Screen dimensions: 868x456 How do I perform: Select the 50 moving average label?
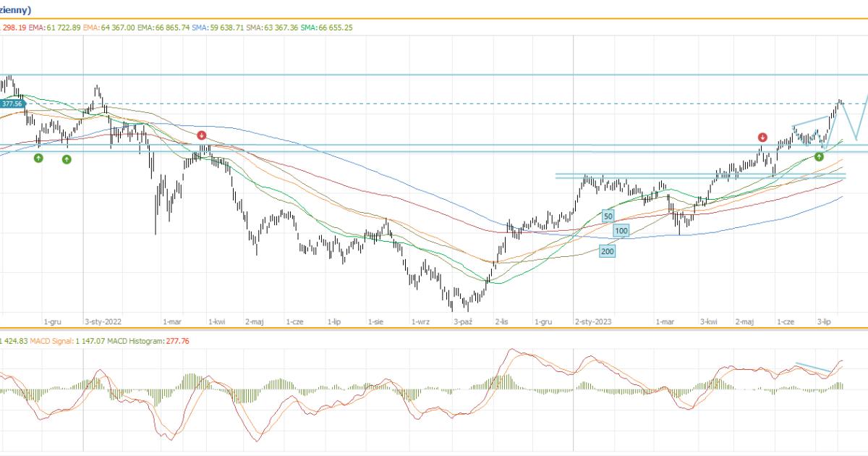[608, 216]
